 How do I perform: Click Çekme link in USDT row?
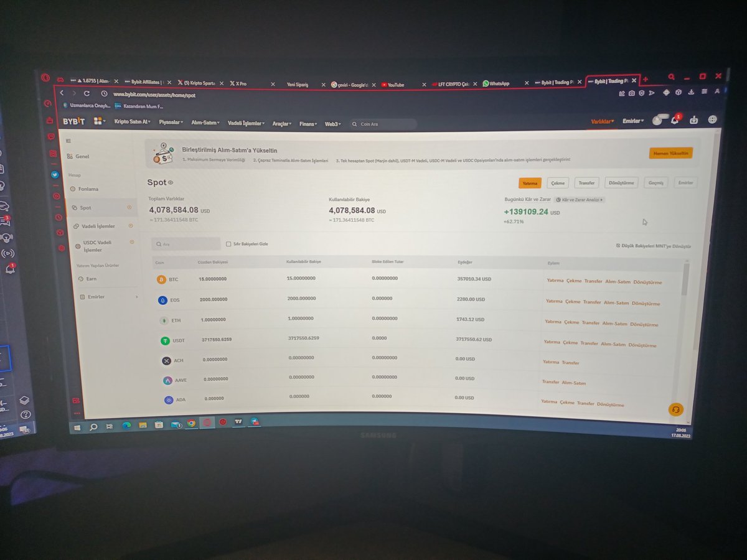(x=571, y=342)
